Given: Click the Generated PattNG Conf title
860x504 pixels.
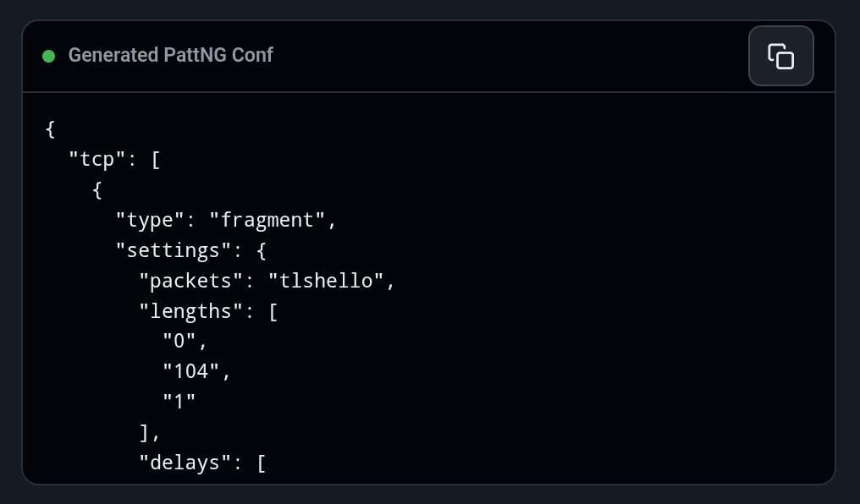Looking at the screenshot, I should pyautogui.click(x=171, y=55).
